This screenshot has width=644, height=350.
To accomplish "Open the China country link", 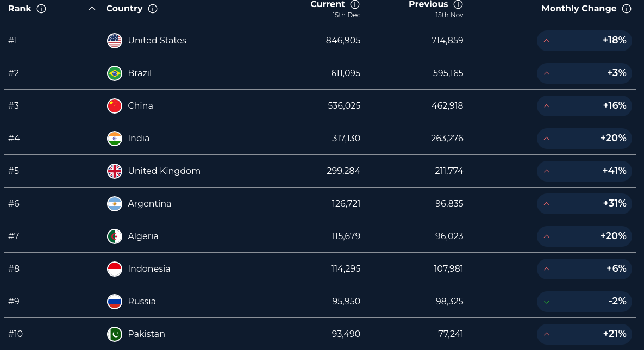I will coord(140,106).
